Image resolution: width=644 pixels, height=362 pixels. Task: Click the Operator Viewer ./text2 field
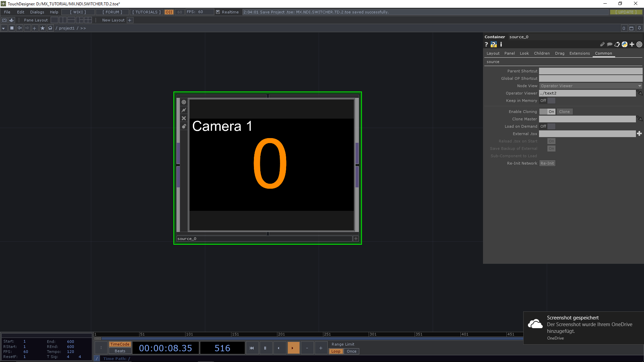[587, 93]
